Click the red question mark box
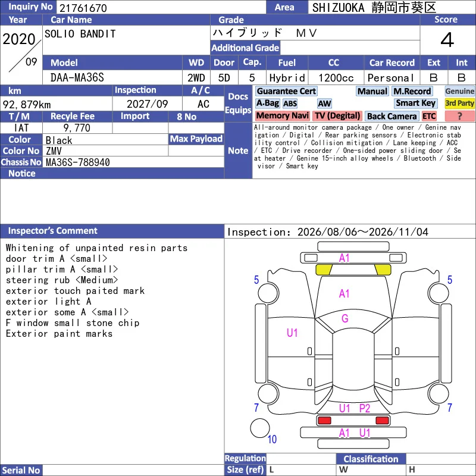This screenshot has width=476, height=476. click(x=459, y=116)
